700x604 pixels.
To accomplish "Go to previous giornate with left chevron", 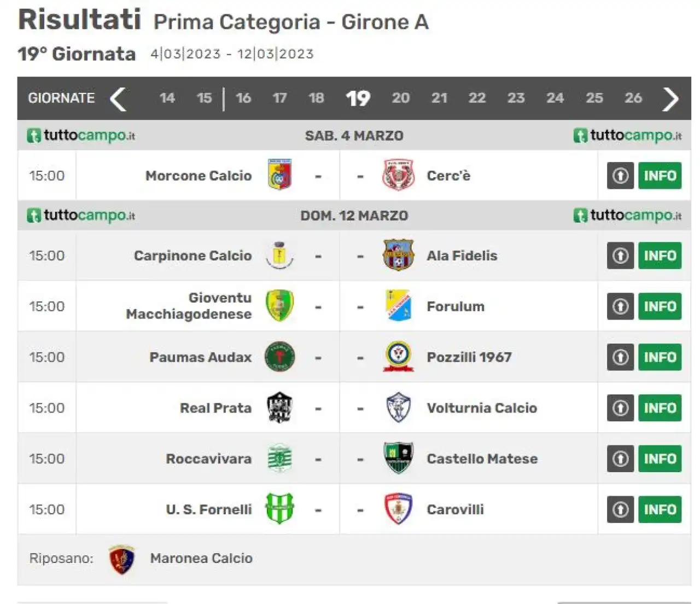I will [x=119, y=99].
